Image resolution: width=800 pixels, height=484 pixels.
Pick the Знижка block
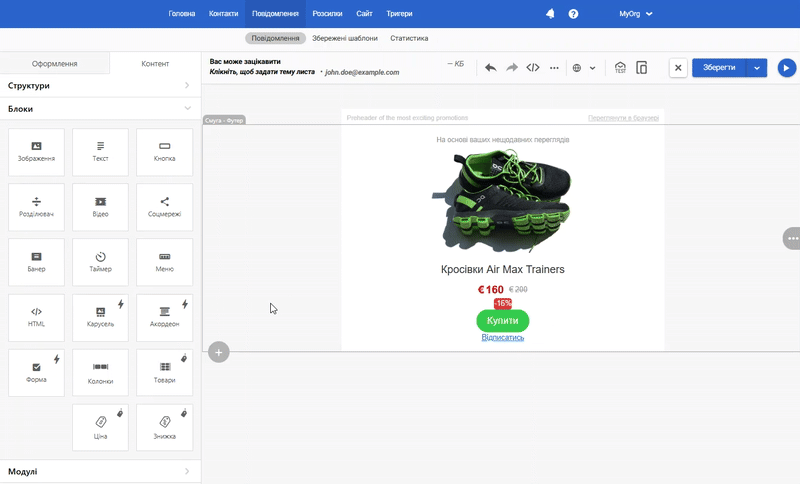[x=164, y=427]
